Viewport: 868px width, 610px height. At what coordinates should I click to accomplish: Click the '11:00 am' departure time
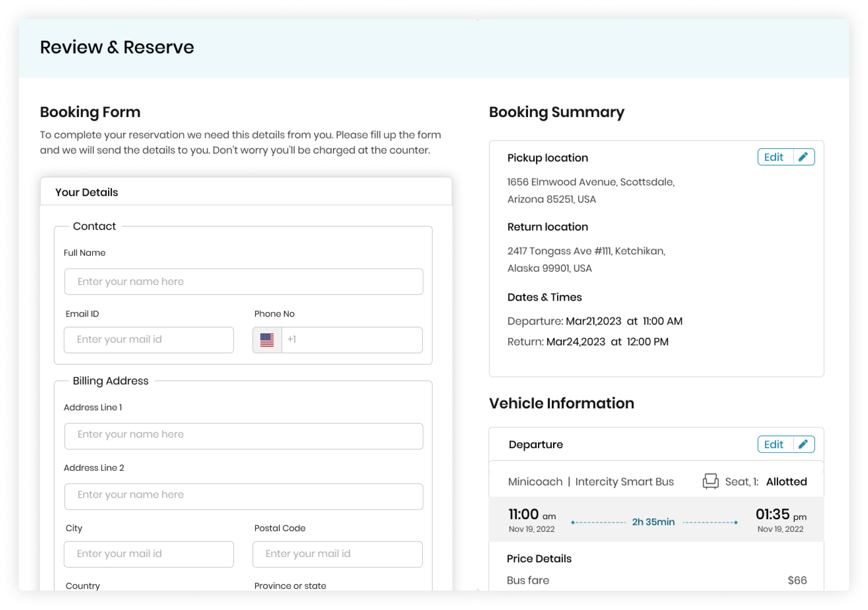(x=532, y=514)
